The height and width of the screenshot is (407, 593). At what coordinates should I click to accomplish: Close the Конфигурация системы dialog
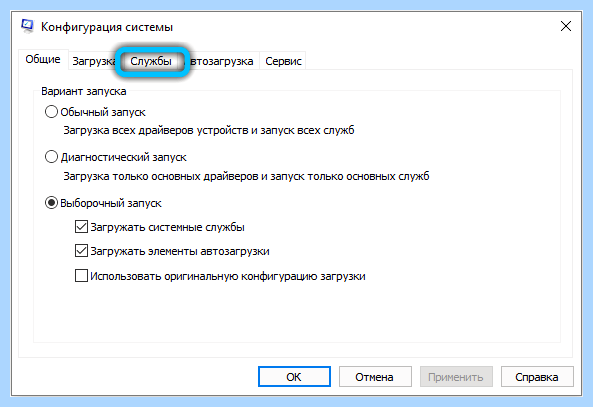coord(566,26)
